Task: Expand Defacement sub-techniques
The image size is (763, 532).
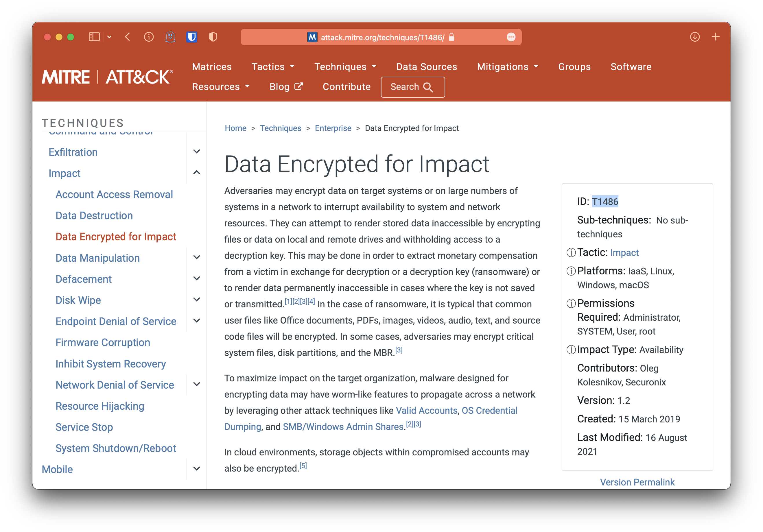Action: [196, 278]
